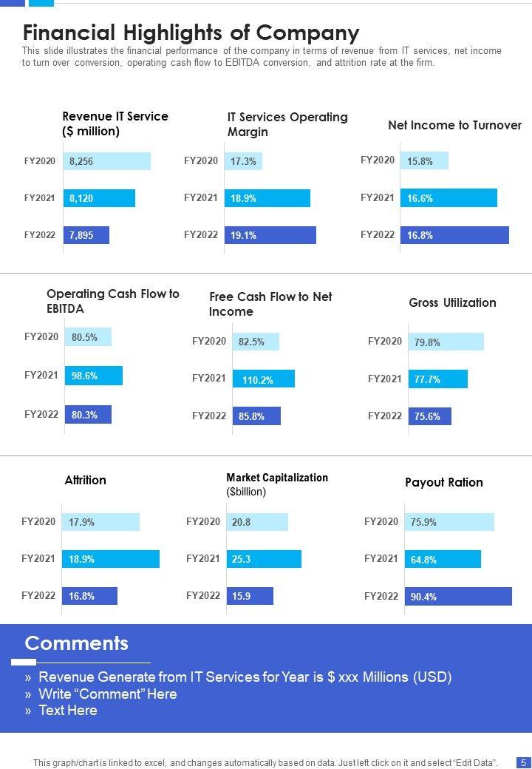Click the Financial Highlights of Company title
Screen dimensions: 532x769
click(191, 33)
